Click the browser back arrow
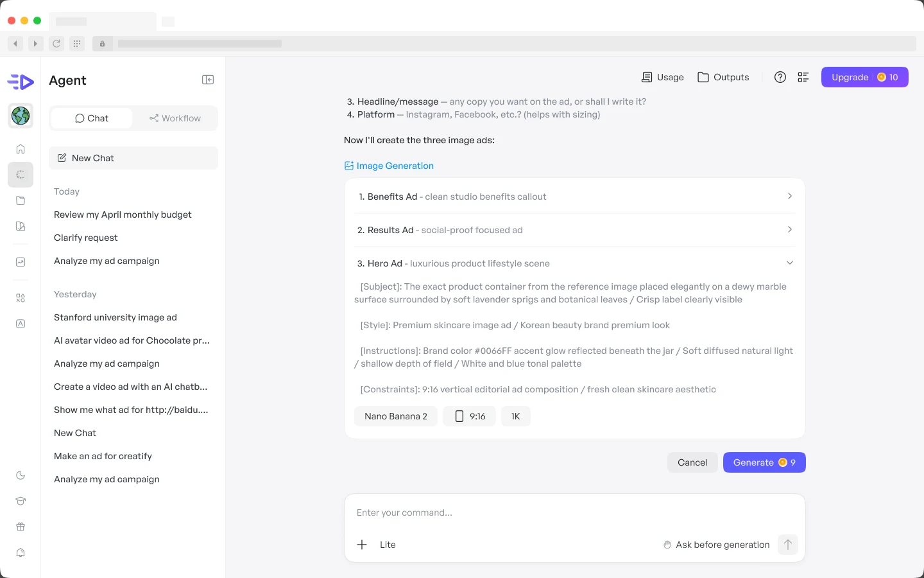This screenshot has height=578, width=924. [x=15, y=44]
